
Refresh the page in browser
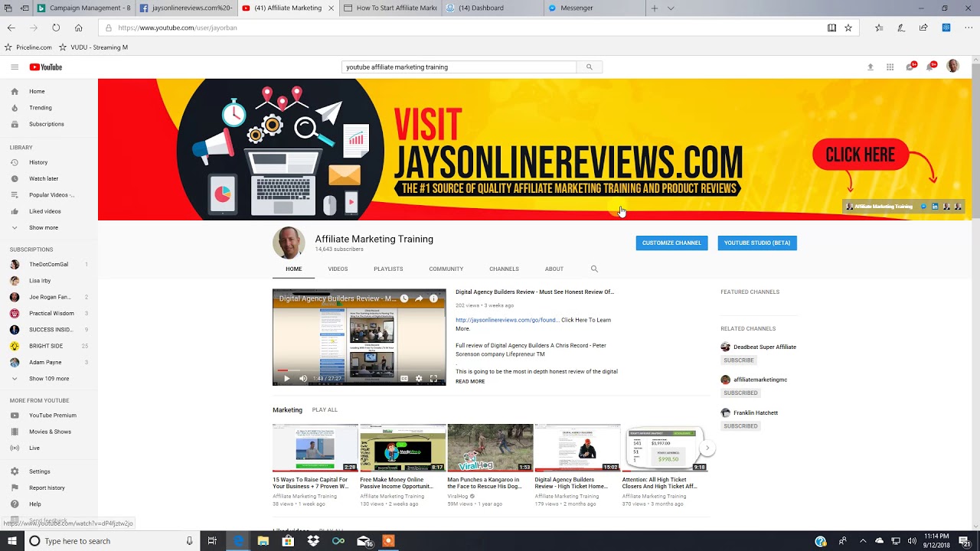point(56,28)
